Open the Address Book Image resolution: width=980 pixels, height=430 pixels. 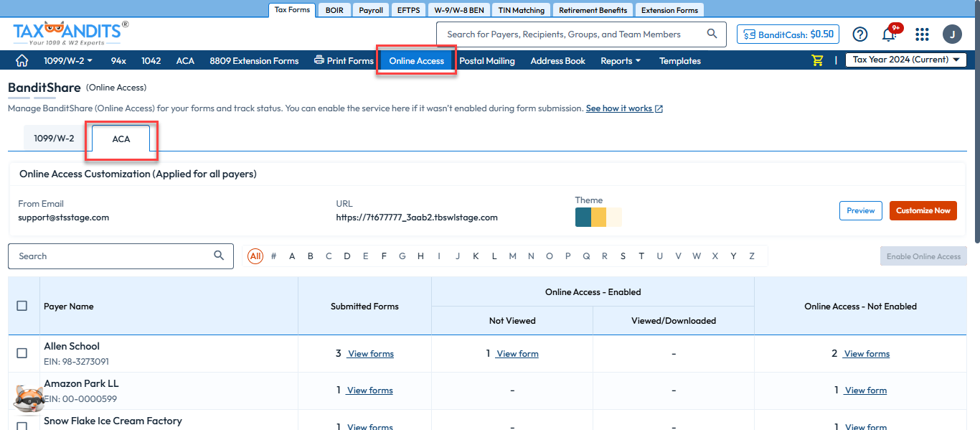[557, 61]
